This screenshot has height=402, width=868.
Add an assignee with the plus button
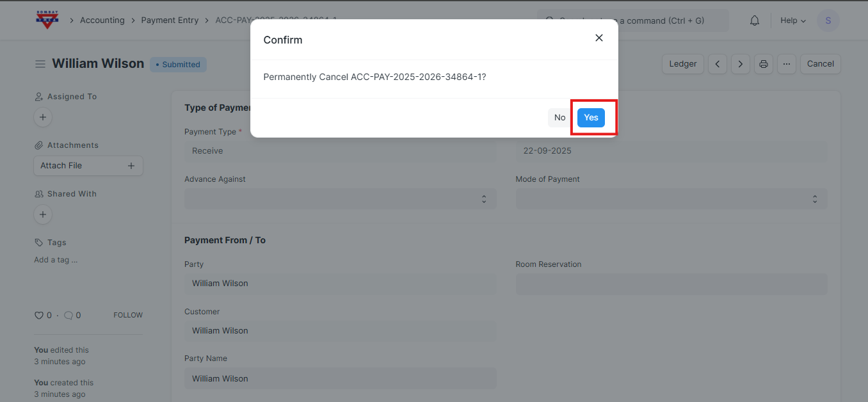(x=43, y=118)
